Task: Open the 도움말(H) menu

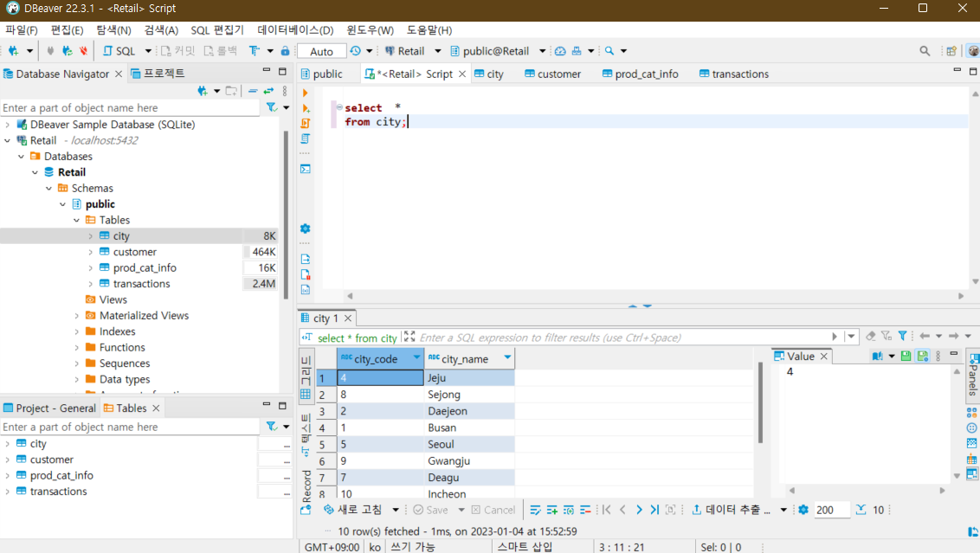Action: point(429,30)
